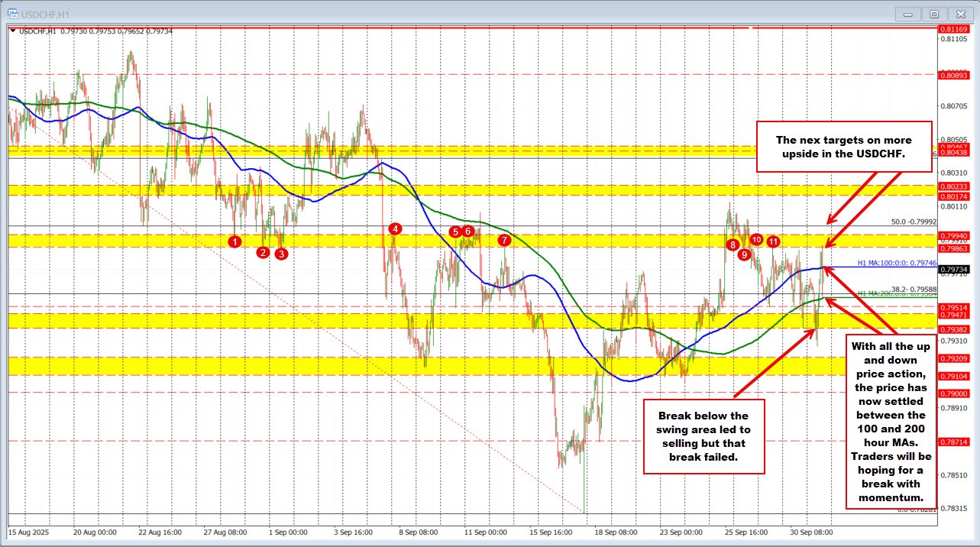Select red circle marker number 11
The height and width of the screenshot is (547, 980).
click(773, 241)
